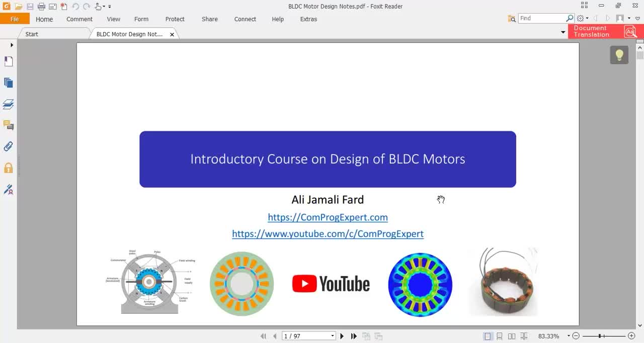The width and height of the screenshot is (644, 343).
Task: Collapse the ribbon with the heart-shaped chevron
Action: (638, 19)
